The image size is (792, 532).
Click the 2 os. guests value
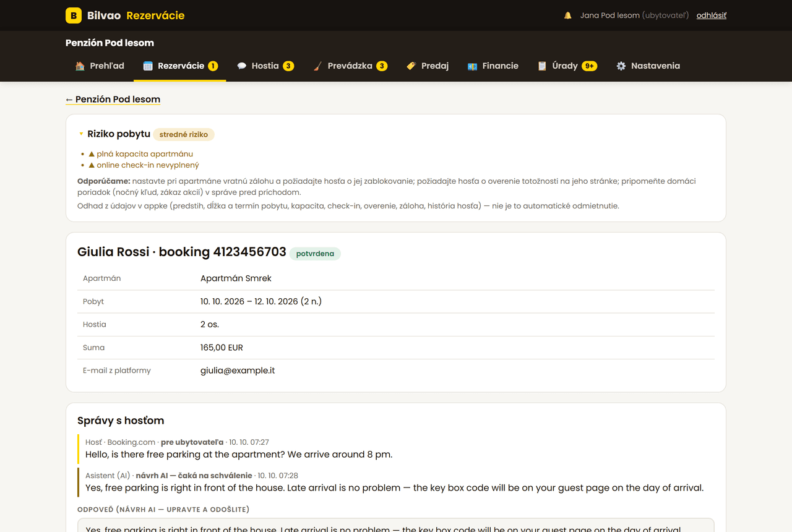(210, 324)
